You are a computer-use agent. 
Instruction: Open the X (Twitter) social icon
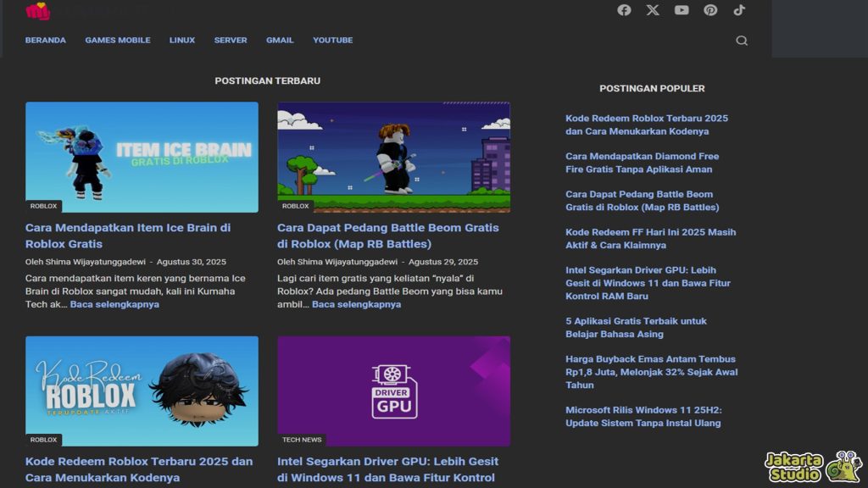click(653, 10)
